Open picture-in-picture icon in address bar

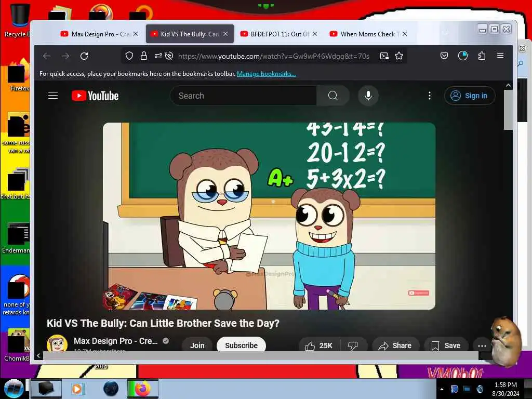[384, 56]
